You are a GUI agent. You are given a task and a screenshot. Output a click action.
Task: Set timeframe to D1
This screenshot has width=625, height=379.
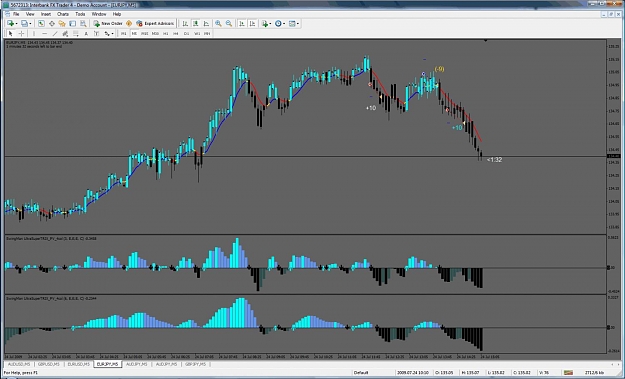pos(186,34)
